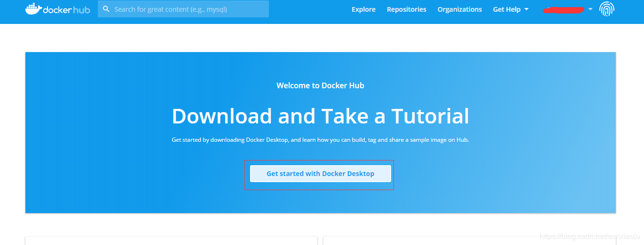Click the search magnifier icon

(x=106, y=9)
